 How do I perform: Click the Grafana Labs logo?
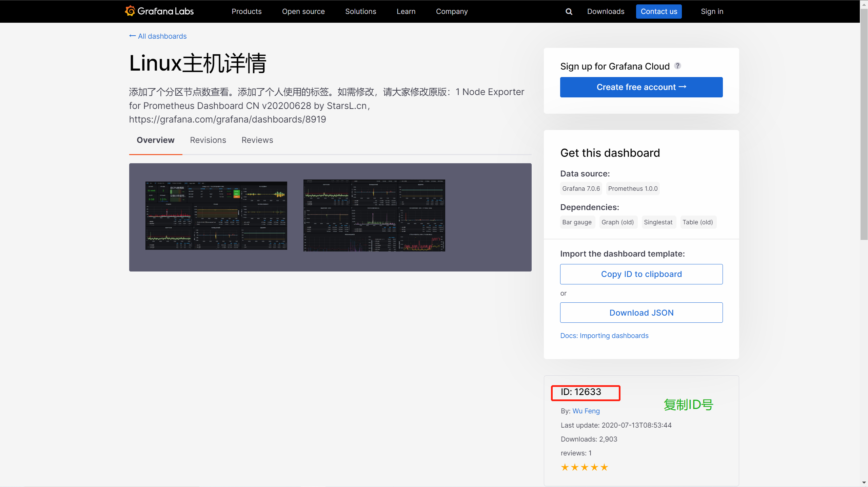pyautogui.click(x=159, y=11)
